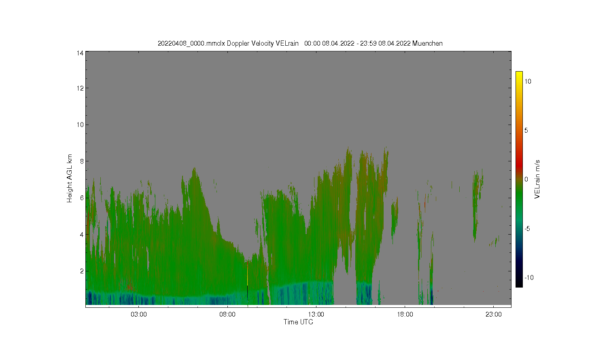Click the 03:00 time tick label
This screenshot has height=364, width=607.
(139, 314)
